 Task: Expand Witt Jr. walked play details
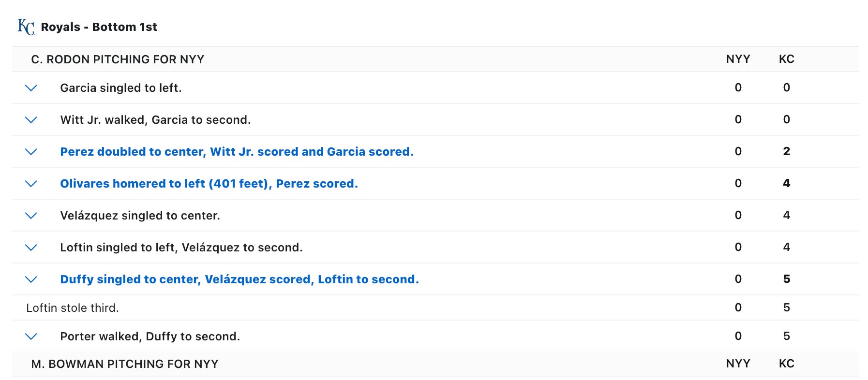coord(31,120)
